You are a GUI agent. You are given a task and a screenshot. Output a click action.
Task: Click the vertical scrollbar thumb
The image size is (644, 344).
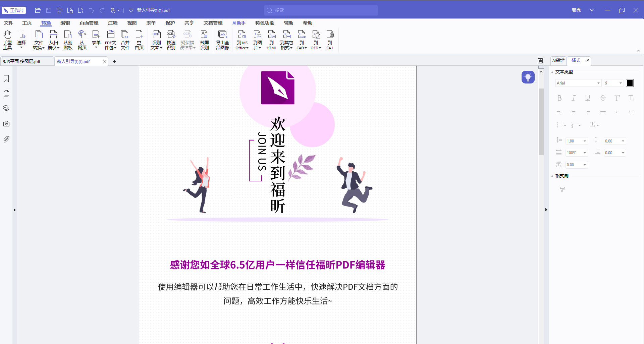point(541,122)
